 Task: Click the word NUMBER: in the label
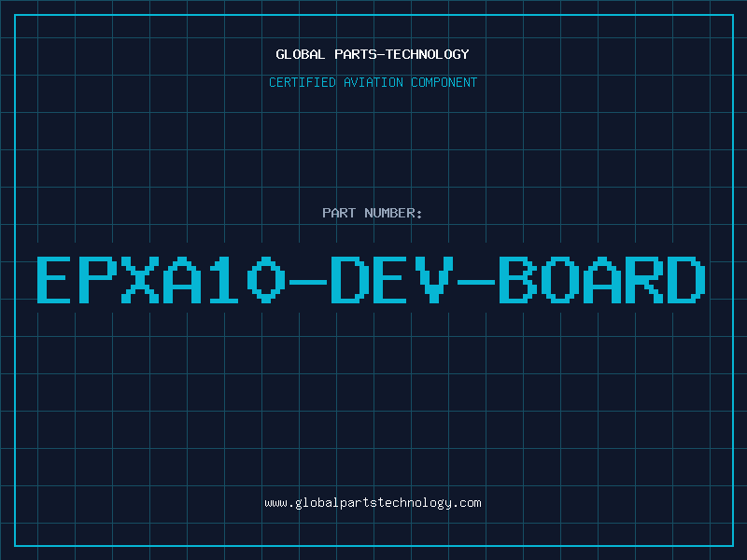pyautogui.click(x=392, y=213)
